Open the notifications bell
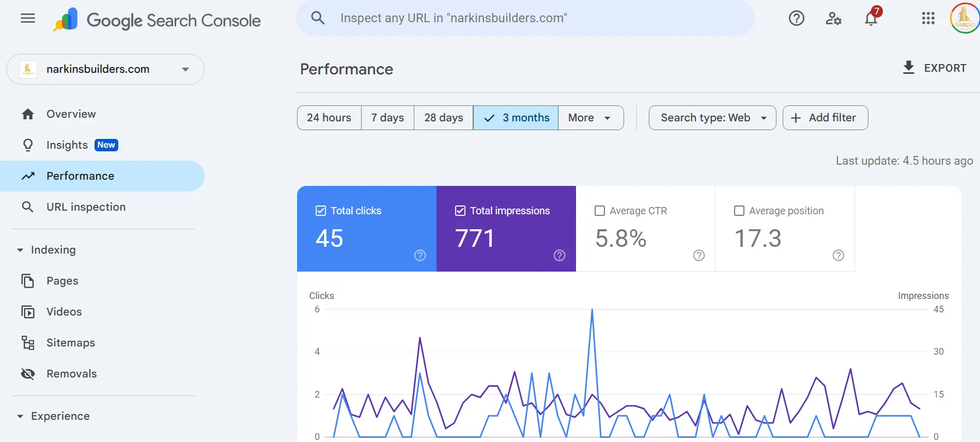980x442 pixels. pos(871,19)
